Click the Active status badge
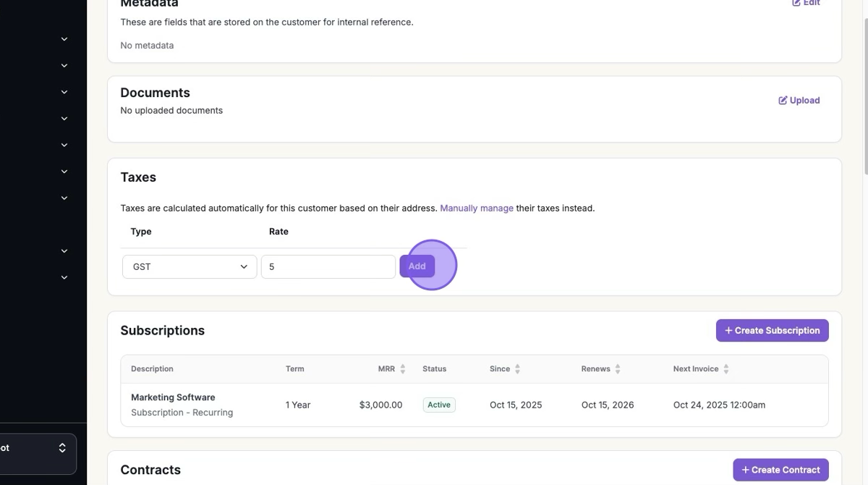Screen dimensions: 868x485 [439, 405]
